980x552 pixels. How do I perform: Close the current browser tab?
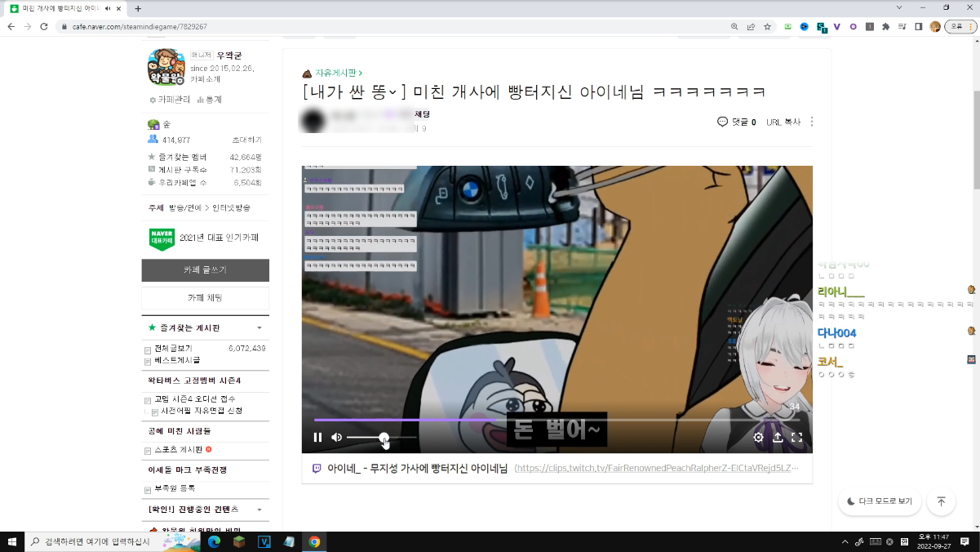click(119, 8)
